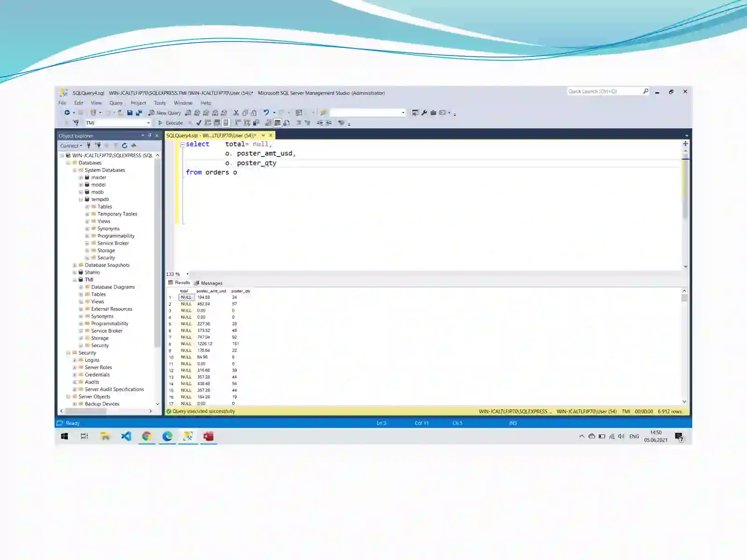
Task: Select the Shahlo database in tree
Action: [x=92, y=273]
